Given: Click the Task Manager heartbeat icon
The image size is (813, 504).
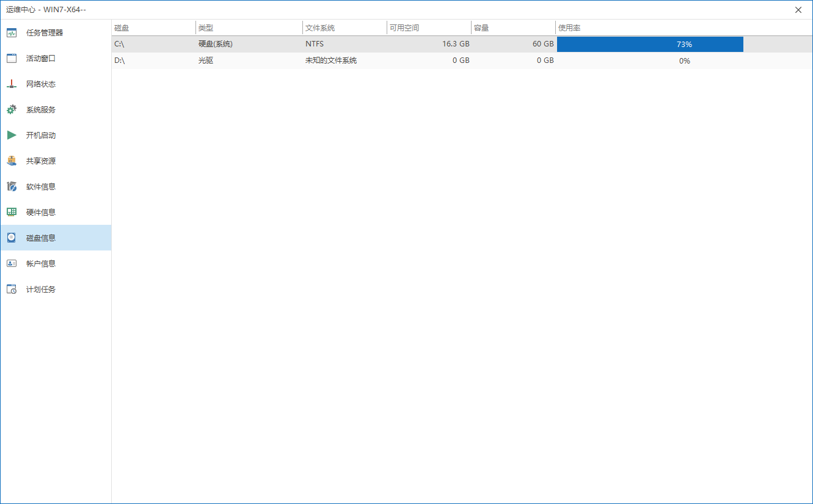Looking at the screenshot, I should point(12,32).
